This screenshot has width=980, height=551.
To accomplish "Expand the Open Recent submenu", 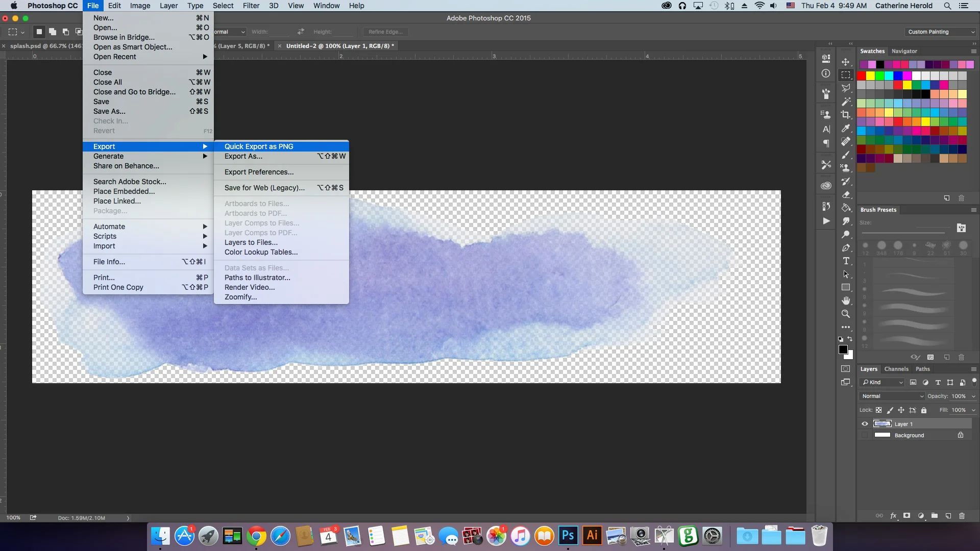I will click(148, 57).
